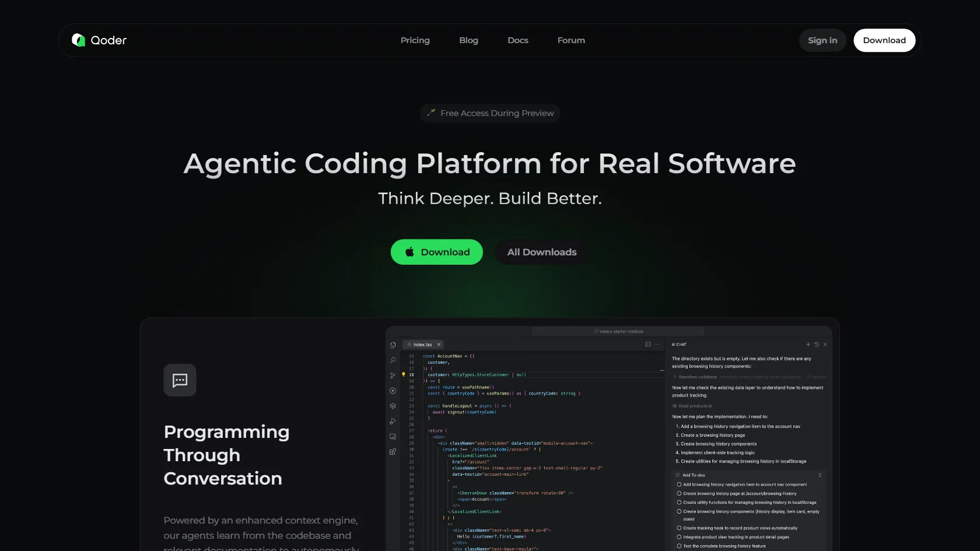980x551 pixels.
Task: Open the Source Control branch icon in sidebar
Action: tap(393, 375)
